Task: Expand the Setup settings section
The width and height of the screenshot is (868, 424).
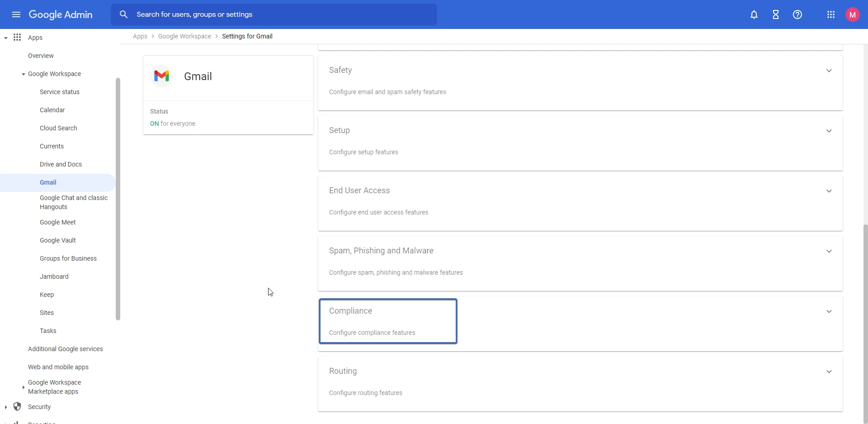Action: click(829, 131)
